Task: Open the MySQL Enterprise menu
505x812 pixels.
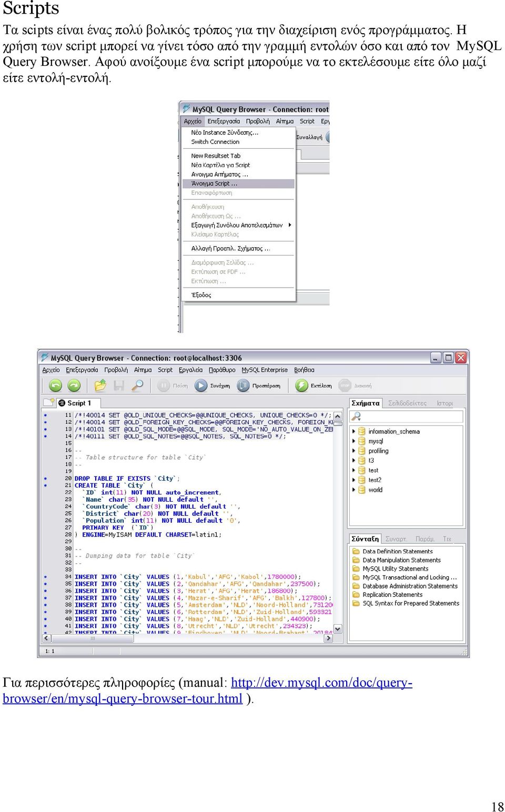Action: (x=265, y=370)
